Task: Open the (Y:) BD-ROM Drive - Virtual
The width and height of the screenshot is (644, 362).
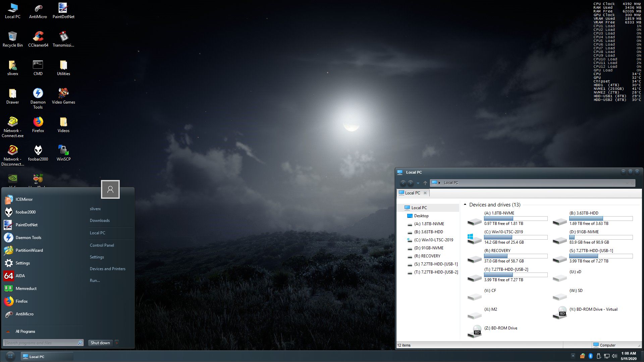Action: click(x=594, y=309)
